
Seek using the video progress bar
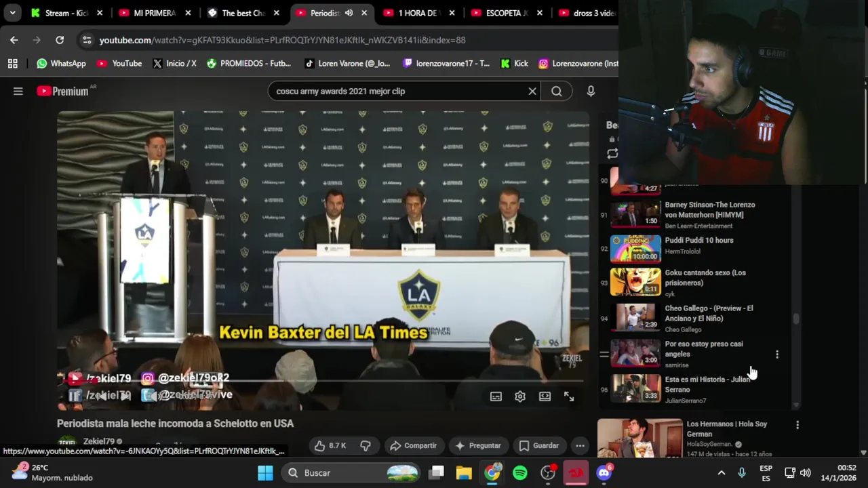pos(323,381)
